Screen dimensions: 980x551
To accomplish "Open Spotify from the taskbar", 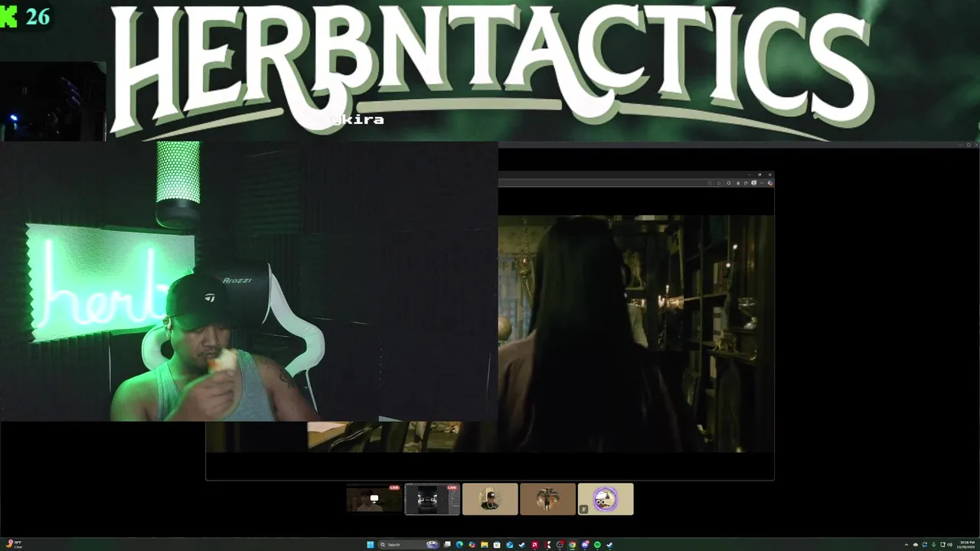I will tap(597, 545).
